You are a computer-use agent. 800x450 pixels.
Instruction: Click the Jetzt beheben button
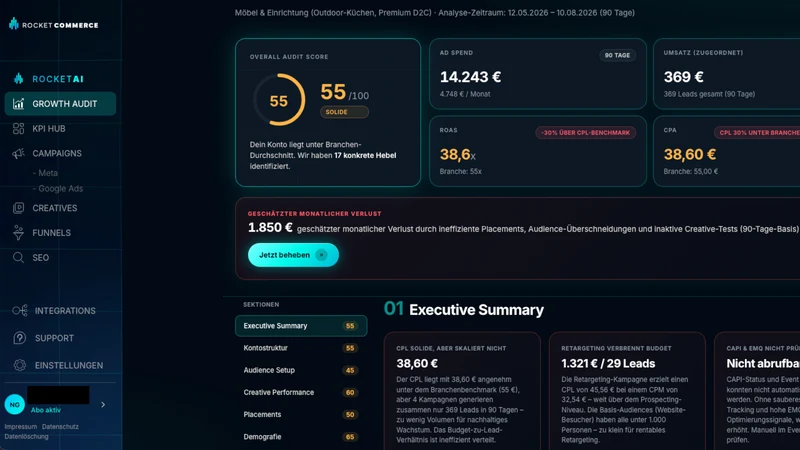coord(293,255)
